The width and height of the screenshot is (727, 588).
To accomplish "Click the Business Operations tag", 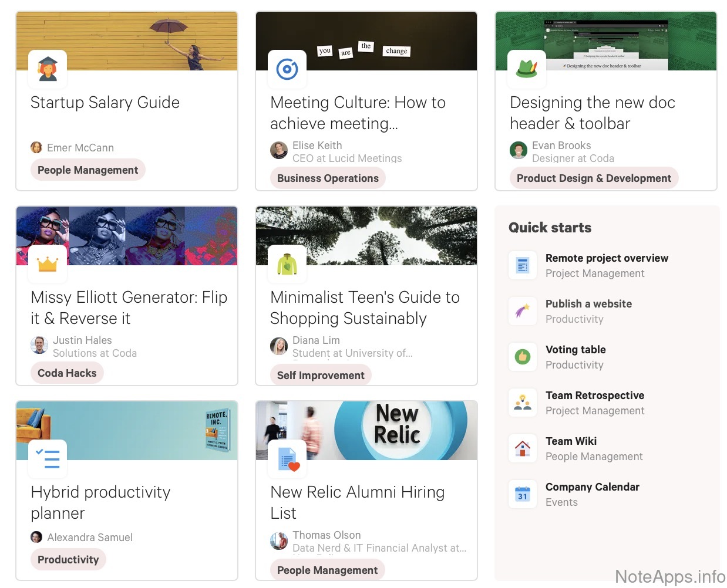I will [328, 178].
